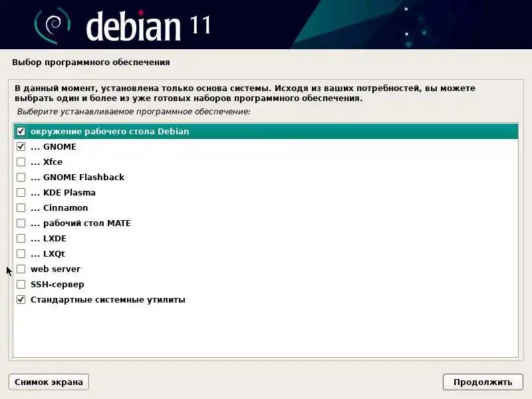
Task: Click the 'Стандартные системные утилиты' label text
Action: (x=108, y=300)
